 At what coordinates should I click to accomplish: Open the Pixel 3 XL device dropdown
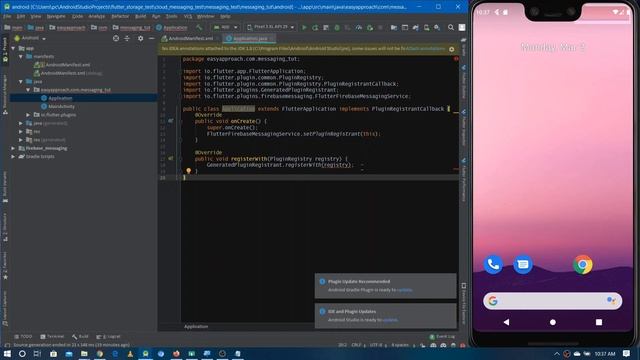pyautogui.click(x=271, y=27)
